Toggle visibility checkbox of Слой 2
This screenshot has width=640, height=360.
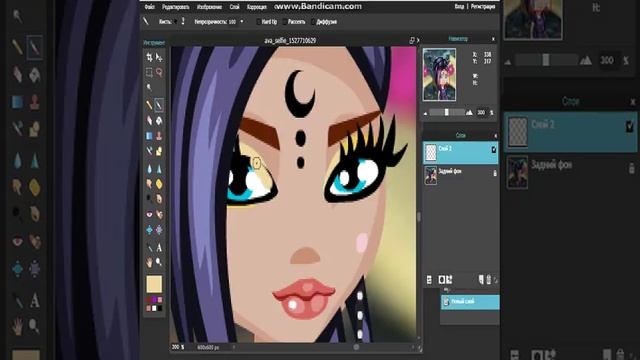pyautogui.click(x=493, y=150)
